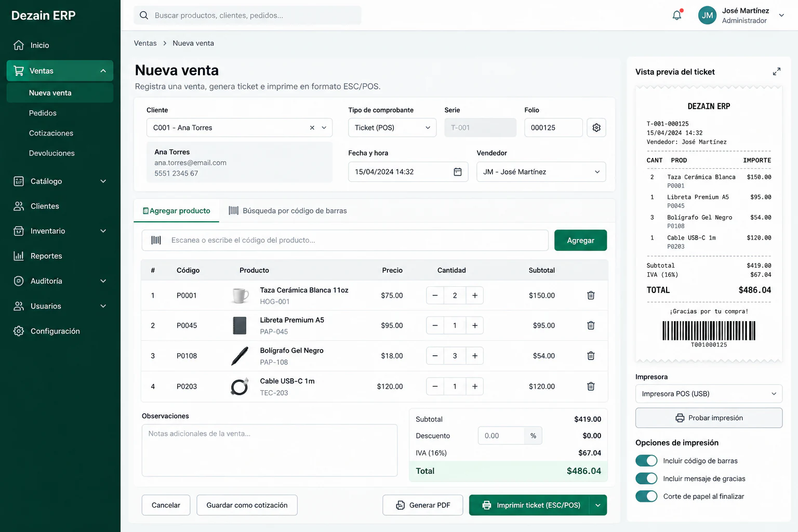
Task: Expand print ticket options arrow
Action: pyautogui.click(x=598, y=505)
